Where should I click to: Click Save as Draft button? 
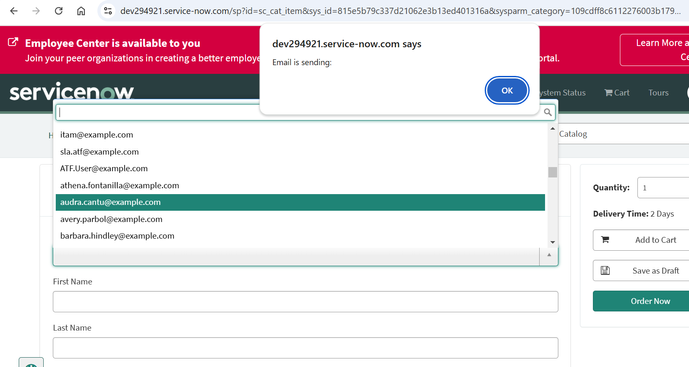click(x=641, y=271)
